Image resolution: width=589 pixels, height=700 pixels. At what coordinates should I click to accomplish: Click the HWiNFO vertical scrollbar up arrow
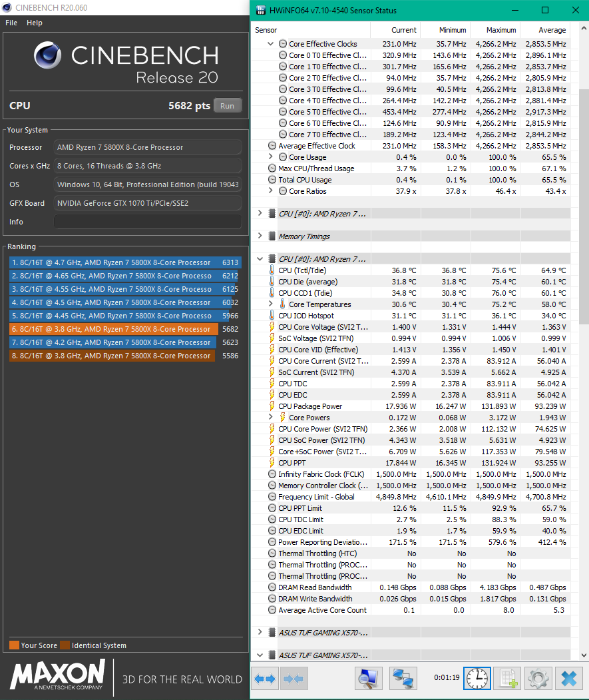click(x=584, y=28)
